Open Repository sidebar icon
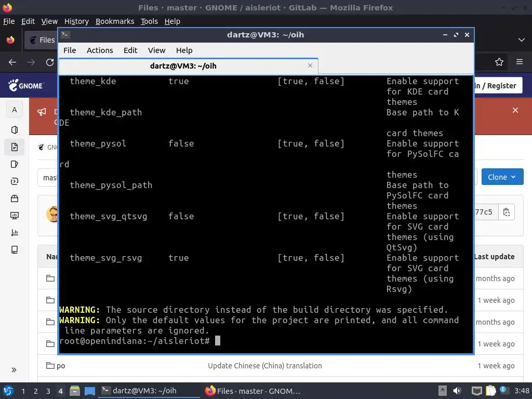 click(x=14, y=147)
